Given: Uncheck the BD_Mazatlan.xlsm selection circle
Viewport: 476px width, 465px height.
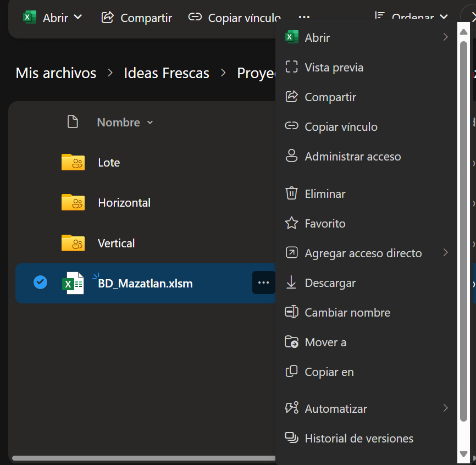Looking at the screenshot, I should (x=40, y=283).
